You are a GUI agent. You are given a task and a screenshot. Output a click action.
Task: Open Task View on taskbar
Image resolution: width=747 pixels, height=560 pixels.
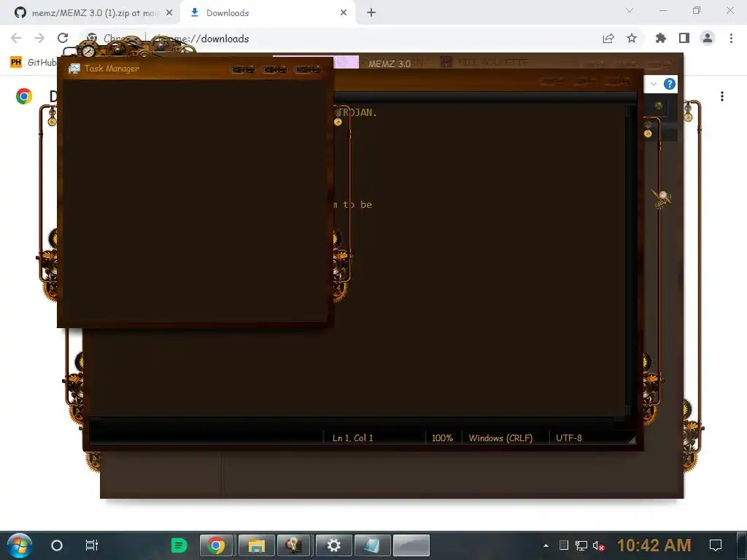tap(91, 545)
